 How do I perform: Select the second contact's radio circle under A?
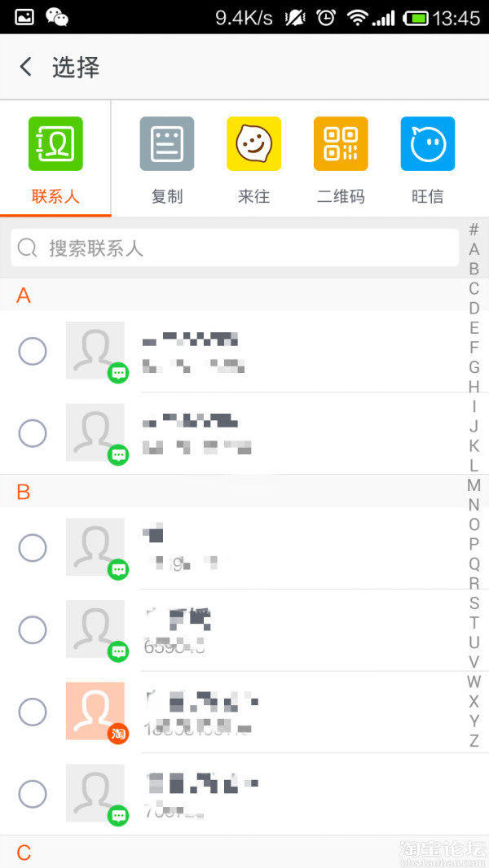(x=33, y=433)
